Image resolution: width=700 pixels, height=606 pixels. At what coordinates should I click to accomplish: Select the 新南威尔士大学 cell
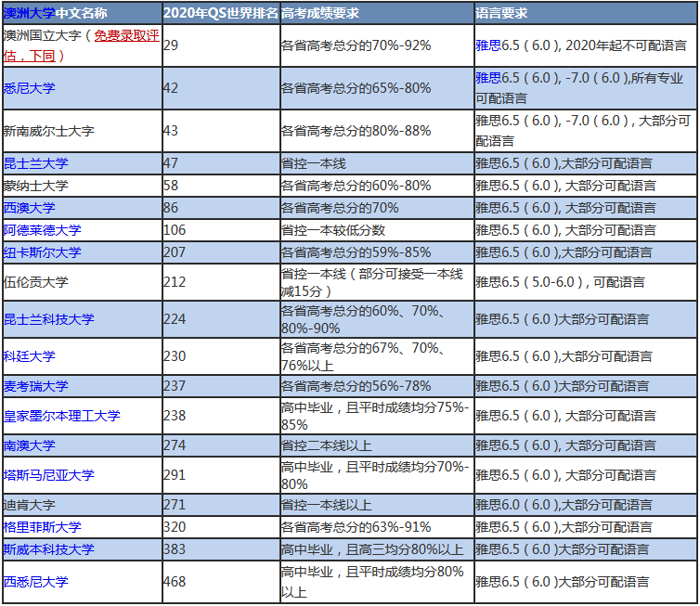click(x=83, y=131)
